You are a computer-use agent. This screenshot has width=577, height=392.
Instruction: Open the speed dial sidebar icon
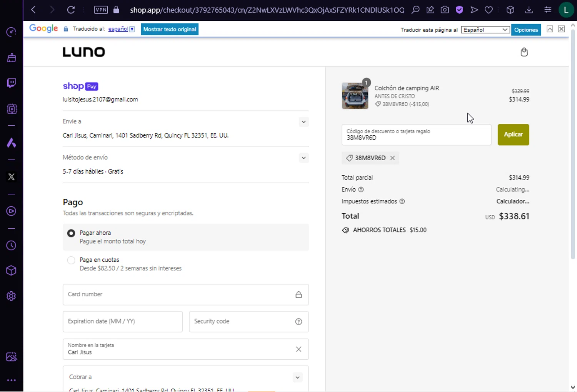click(x=11, y=32)
